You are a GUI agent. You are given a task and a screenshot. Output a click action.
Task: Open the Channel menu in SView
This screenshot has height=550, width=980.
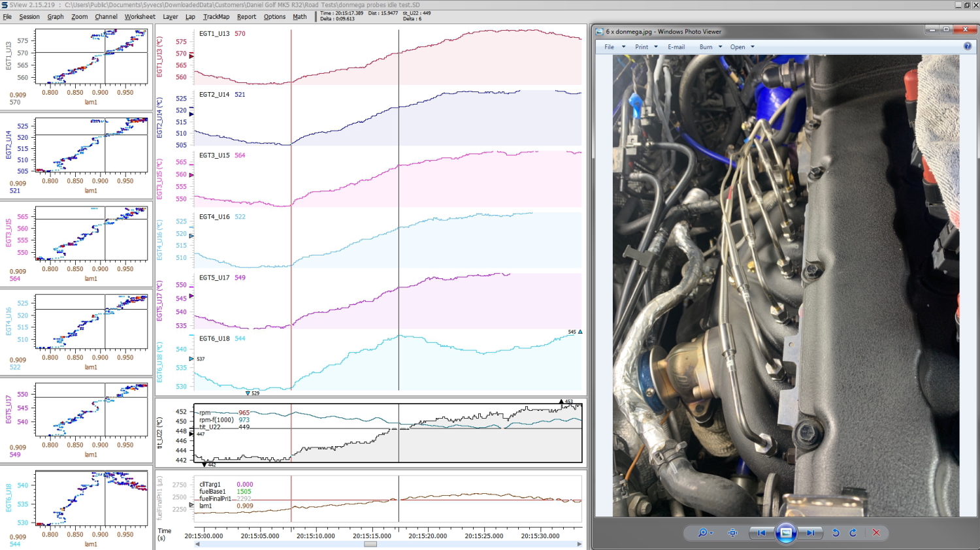point(106,17)
